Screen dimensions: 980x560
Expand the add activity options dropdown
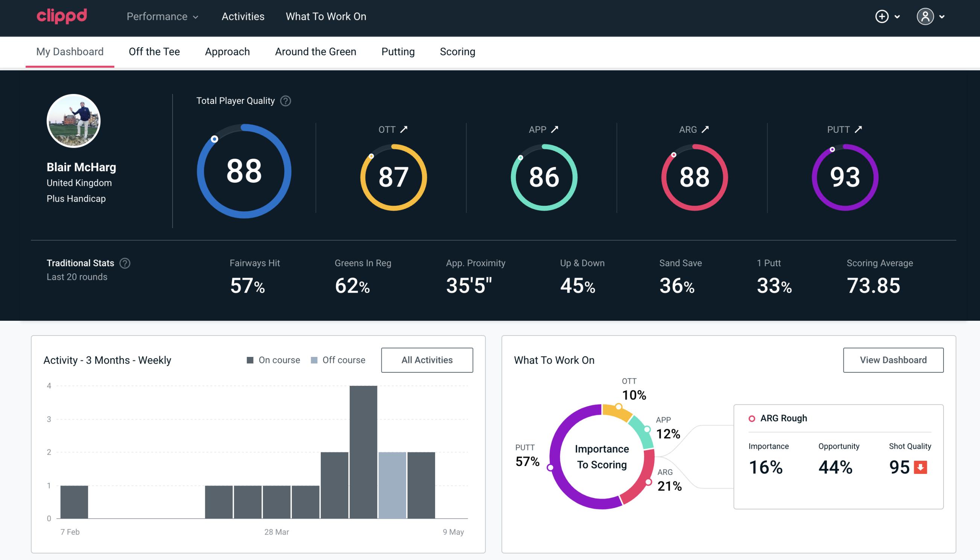[x=889, y=17]
